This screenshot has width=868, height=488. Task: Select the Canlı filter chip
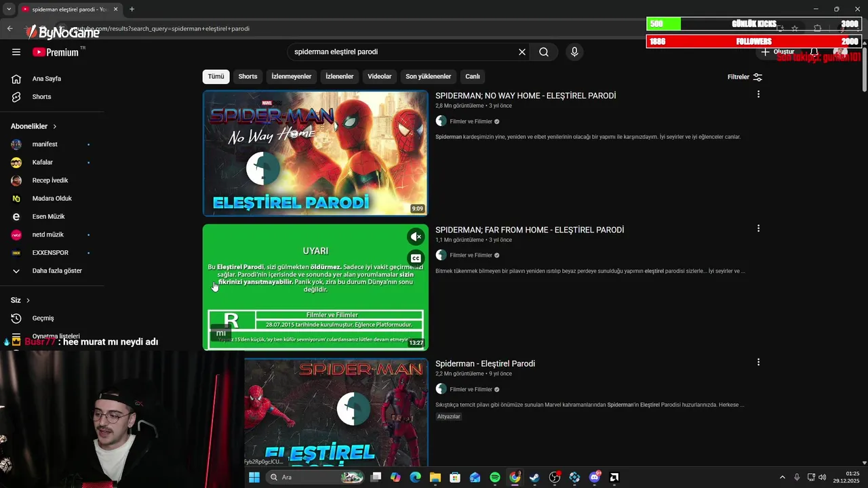click(473, 77)
